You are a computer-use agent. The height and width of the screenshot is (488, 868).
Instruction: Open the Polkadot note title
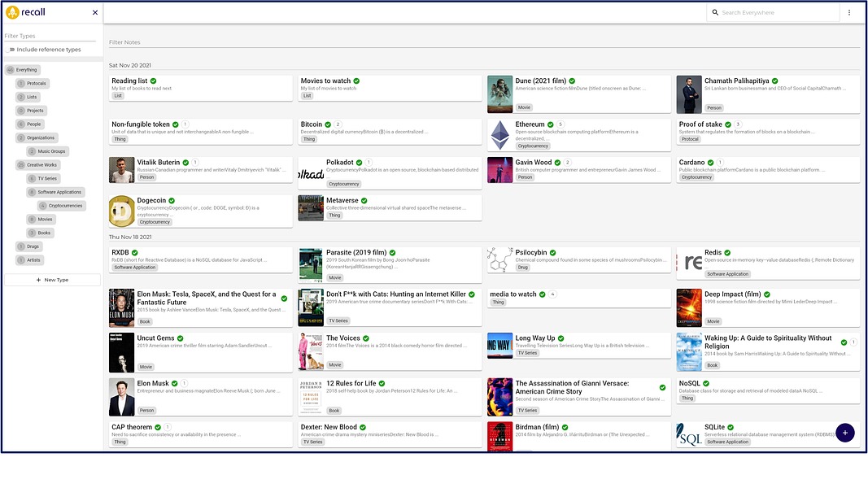[x=339, y=163]
